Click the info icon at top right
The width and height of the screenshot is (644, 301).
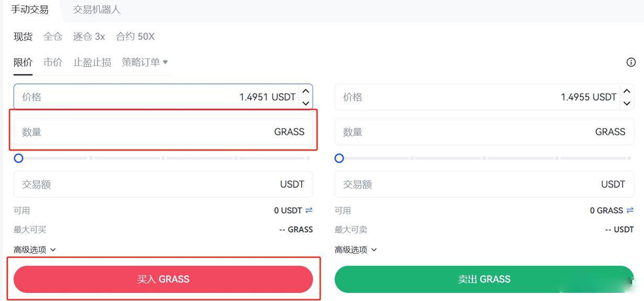(631, 62)
